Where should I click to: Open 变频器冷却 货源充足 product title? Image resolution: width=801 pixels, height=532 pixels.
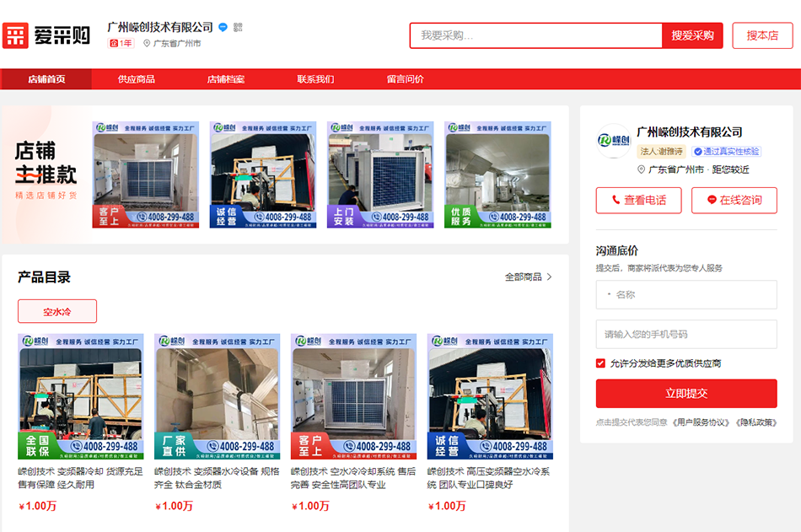coord(81,478)
